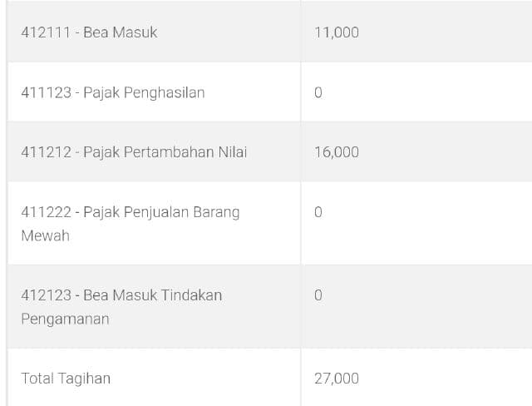Click the word Pengamanan
532x406 pixels.
(65, 319)
